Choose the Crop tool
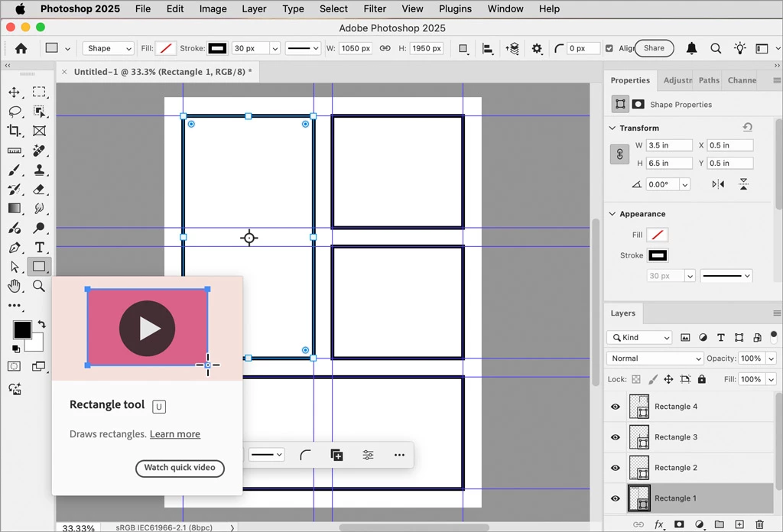783x532 pixels. 15,131
